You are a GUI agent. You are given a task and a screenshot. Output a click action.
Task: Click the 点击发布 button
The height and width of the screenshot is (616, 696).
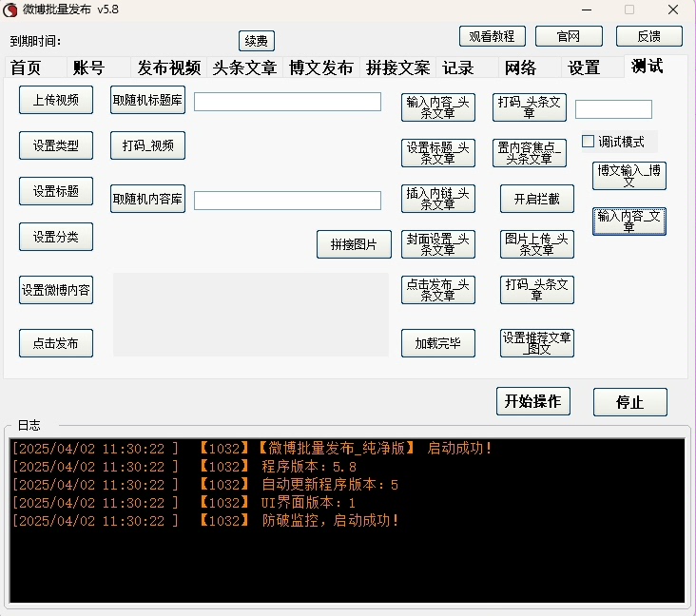click(x=56, y=343)
